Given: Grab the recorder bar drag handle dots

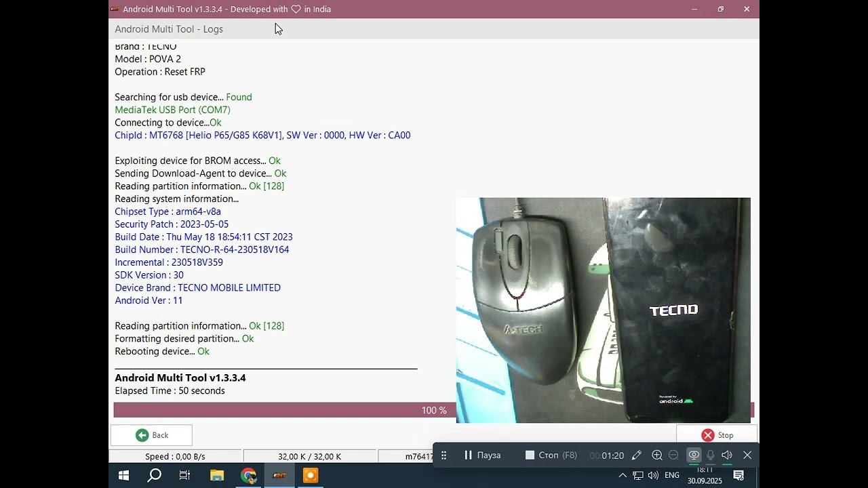Looking at the screenshot, I should tap(444, 455).
